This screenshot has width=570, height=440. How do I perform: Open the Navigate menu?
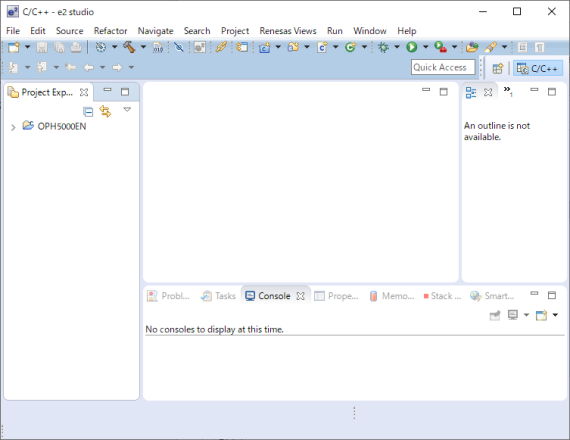coord(156,31)
